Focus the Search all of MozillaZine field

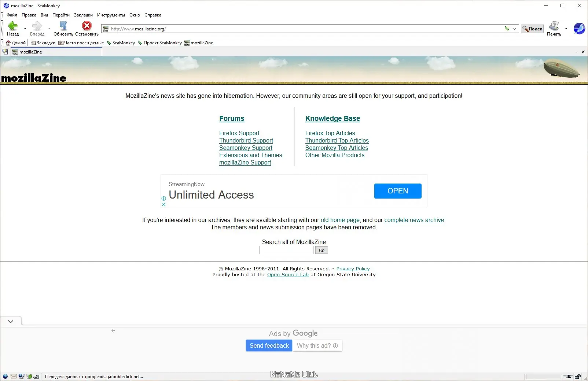coord(286,250)
